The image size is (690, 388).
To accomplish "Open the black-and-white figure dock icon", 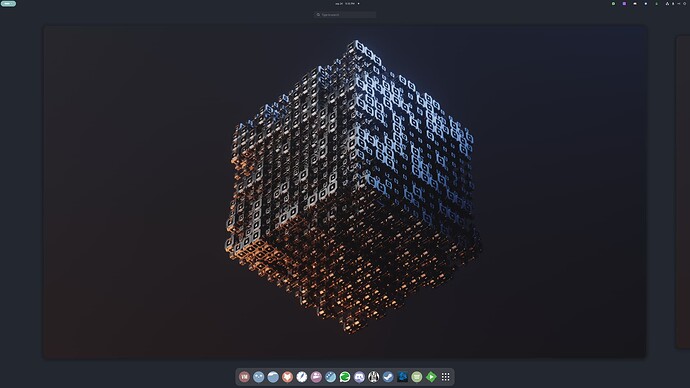I will [374, 377].
